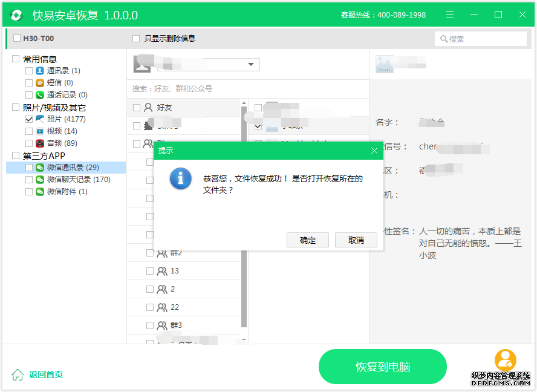This screenshot has height=392, width=537.
Task: Open the WeChat account dropdown
Action: click(251, 65)
